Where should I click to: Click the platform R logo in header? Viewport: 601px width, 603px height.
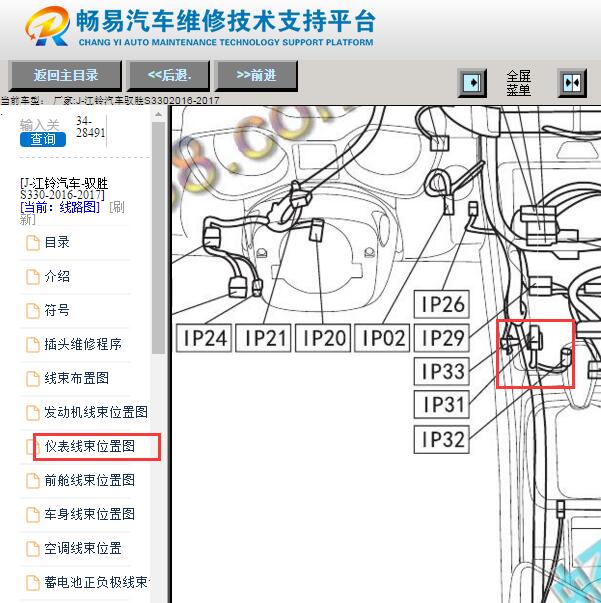(48, 26)
